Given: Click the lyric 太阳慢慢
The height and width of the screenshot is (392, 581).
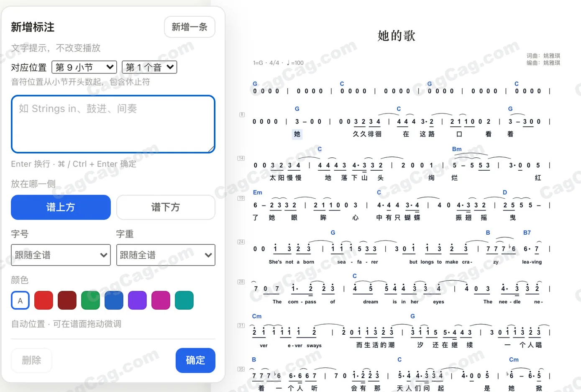Looking at the screenshot, I should 285,178.
